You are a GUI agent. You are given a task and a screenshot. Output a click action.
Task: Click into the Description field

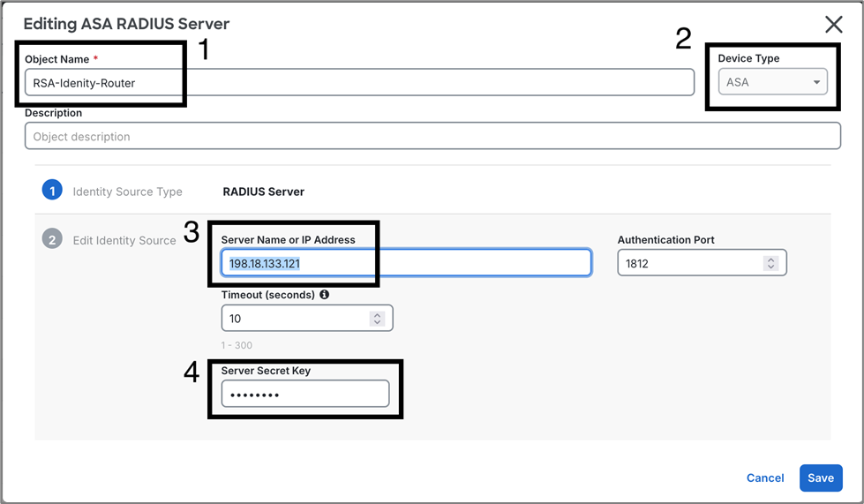click(x=432, y=137)
